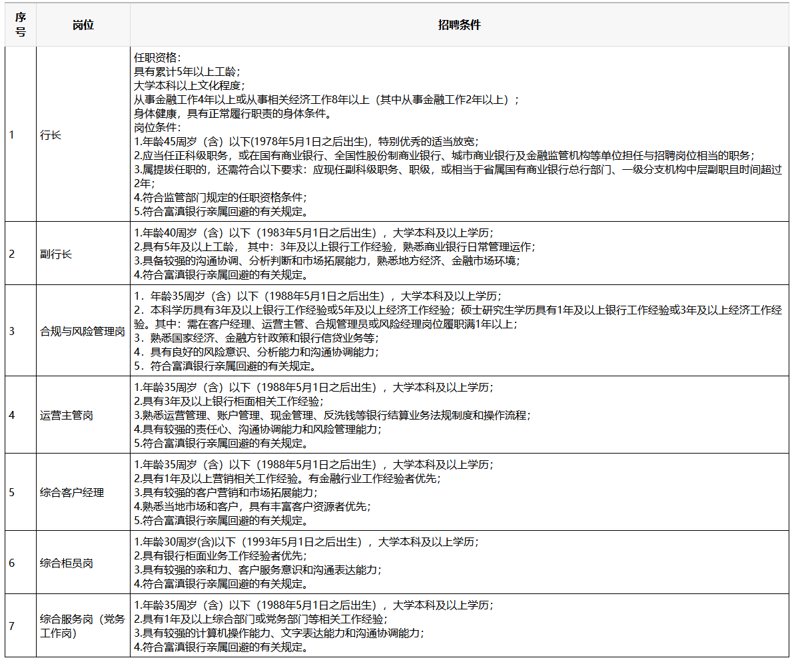The height and width of the screenshot is (672, 792).
Task: Click the 年龄30周岁 line for 综合柜员岗
Action: 306,542
